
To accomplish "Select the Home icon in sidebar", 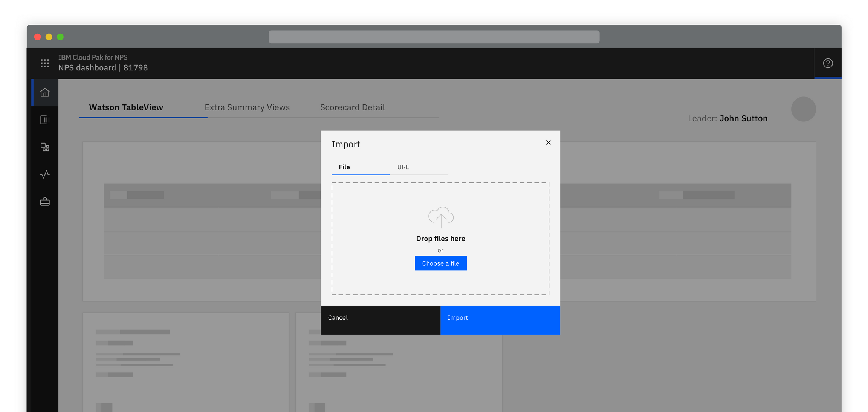I will tap(45, 92).
